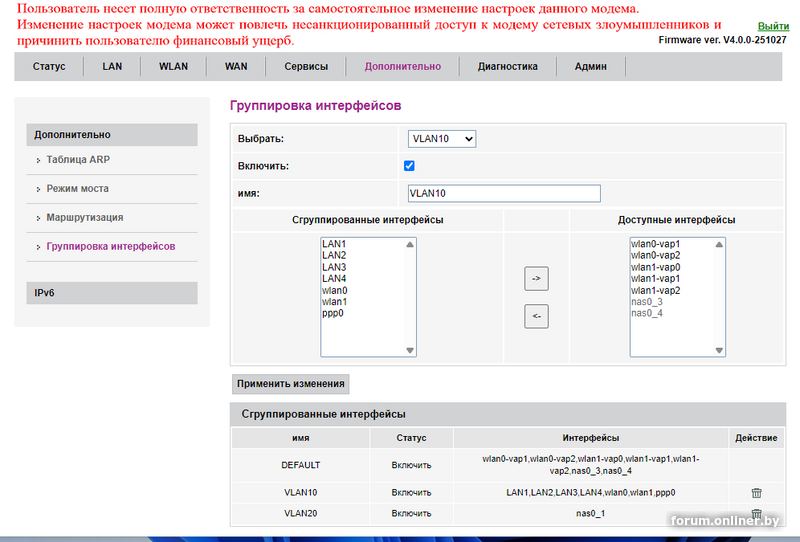The height and width of the screenshot is (542, 800).
Task: Open the Дополнительно top menu tab
Action: pos(403,66)
